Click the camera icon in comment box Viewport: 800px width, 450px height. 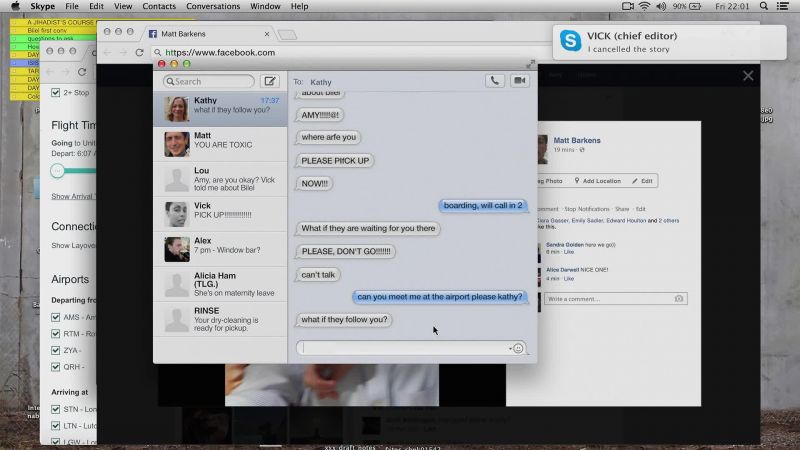click(679, 298)
